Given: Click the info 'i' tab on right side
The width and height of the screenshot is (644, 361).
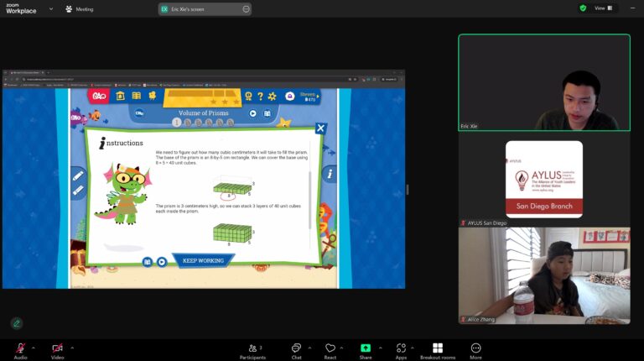Looking at the screenshot, I should [x=330, y=174].
